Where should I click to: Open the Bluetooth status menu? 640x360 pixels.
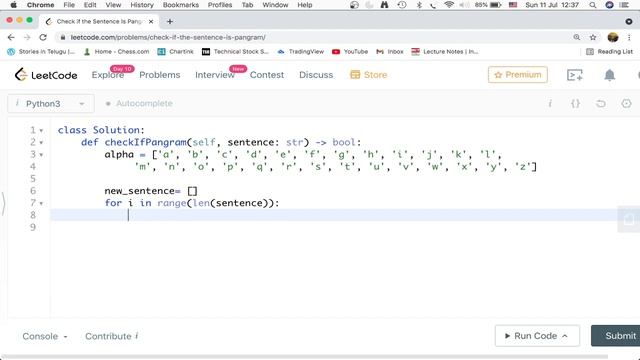[419, 5]
